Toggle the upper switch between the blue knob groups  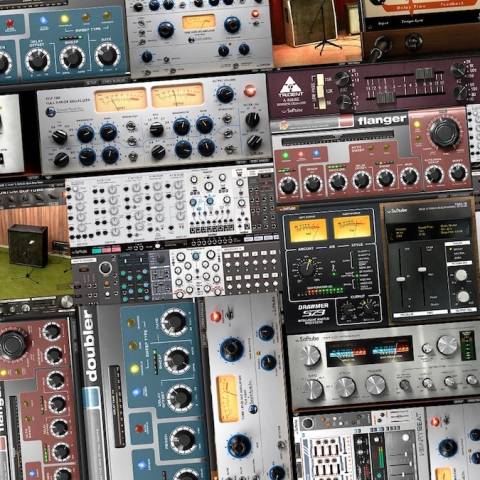pyautogui.click(x=131, y=126)
